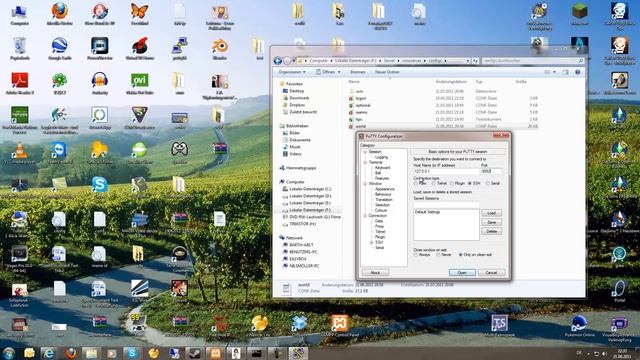Open the Adobe Reader desktop icon
The width and height of the screenshot is (640, 360).
click(x=20, y=83)
